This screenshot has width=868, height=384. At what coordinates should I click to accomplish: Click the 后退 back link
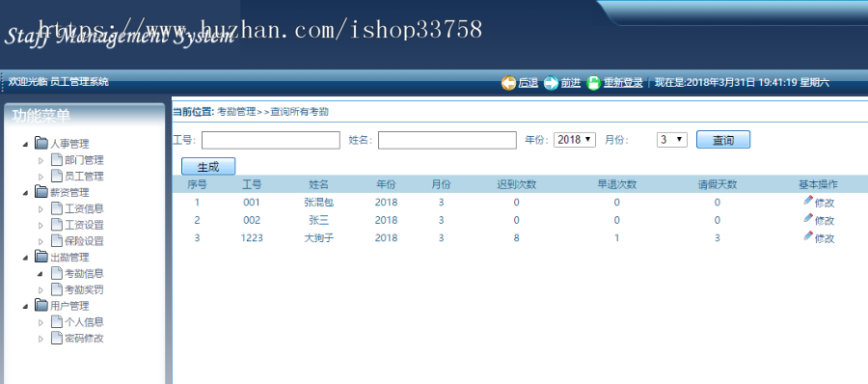point(529,83)
